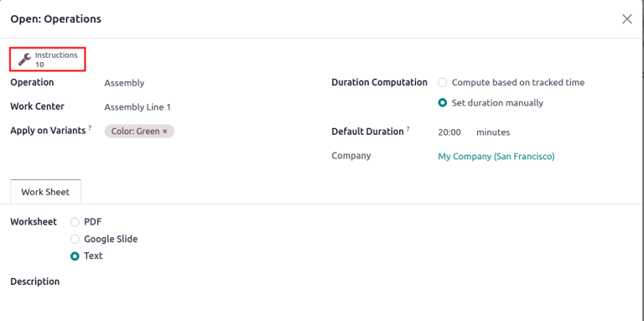Open the Apply on Variants tag field

click(245, 132)
